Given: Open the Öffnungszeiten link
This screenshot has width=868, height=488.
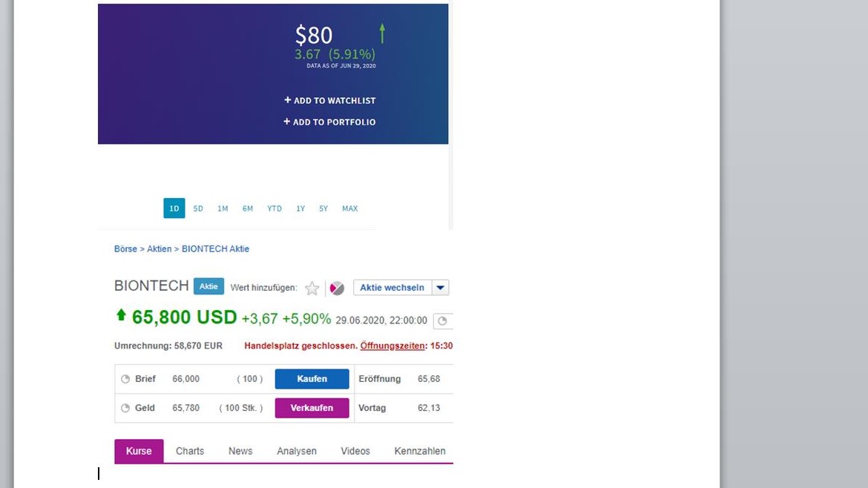Looking at the screenshot, I should pyautogui.click(x=392, y=346).
